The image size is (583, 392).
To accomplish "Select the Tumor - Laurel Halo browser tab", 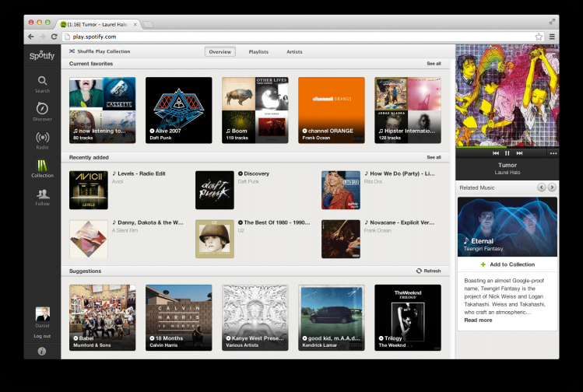I will coord(98,25).
